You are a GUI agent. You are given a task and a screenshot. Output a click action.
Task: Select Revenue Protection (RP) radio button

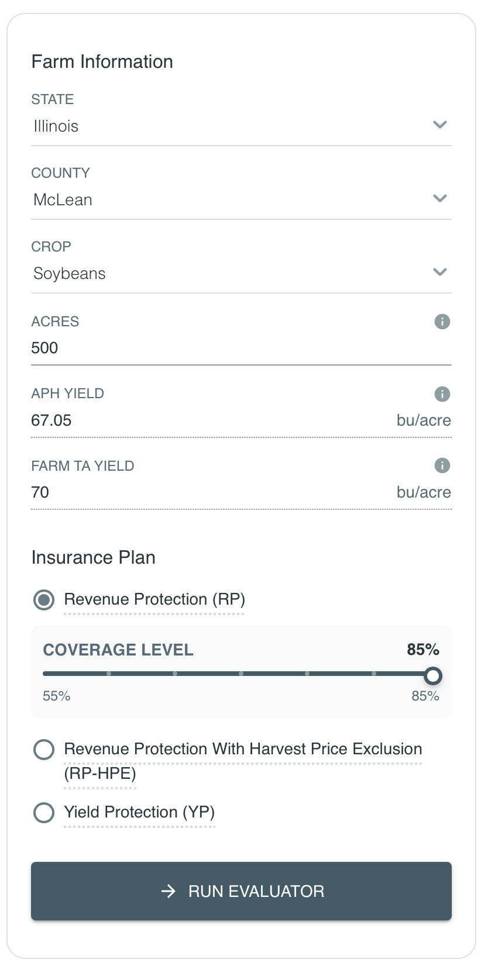44,600
